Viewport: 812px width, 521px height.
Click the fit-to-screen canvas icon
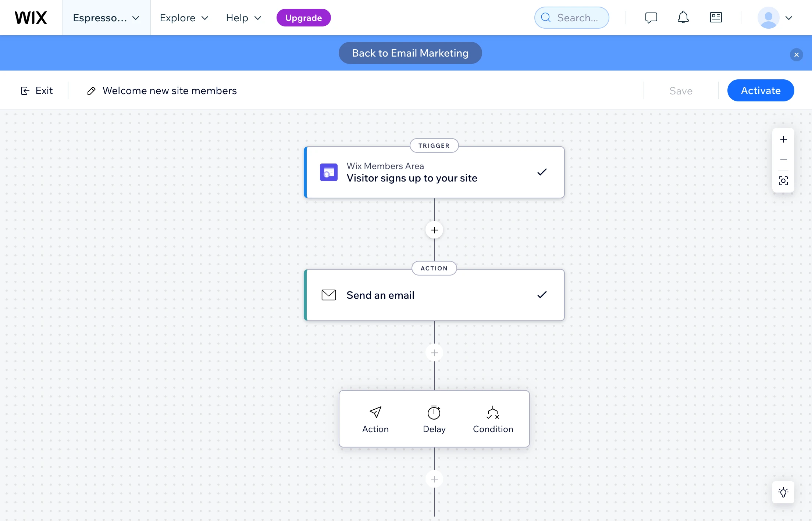pos(783,181)
